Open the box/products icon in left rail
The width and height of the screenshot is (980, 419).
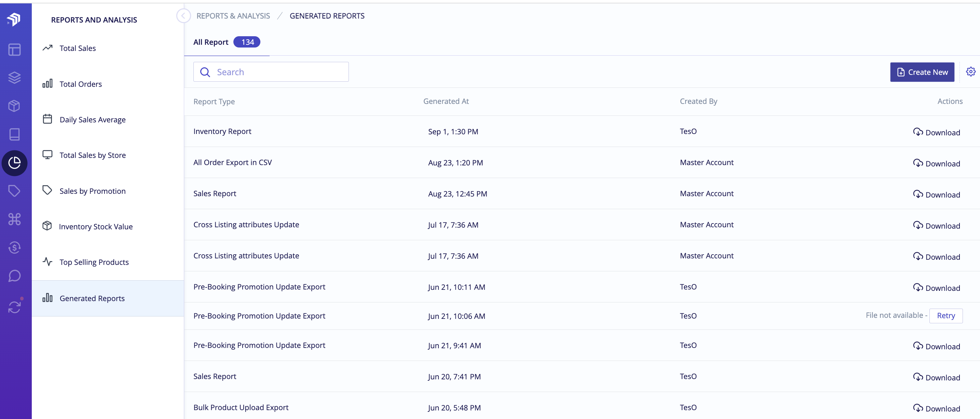[x=14, y=106]
